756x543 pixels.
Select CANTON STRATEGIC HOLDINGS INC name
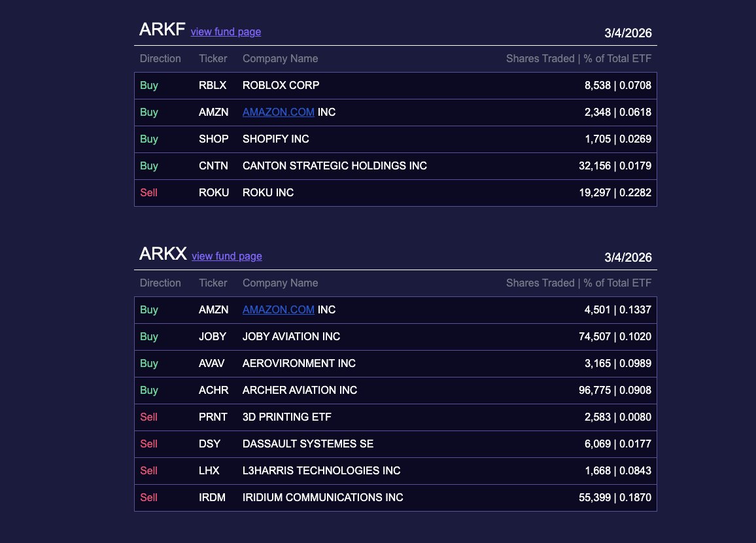click(335, 166)
